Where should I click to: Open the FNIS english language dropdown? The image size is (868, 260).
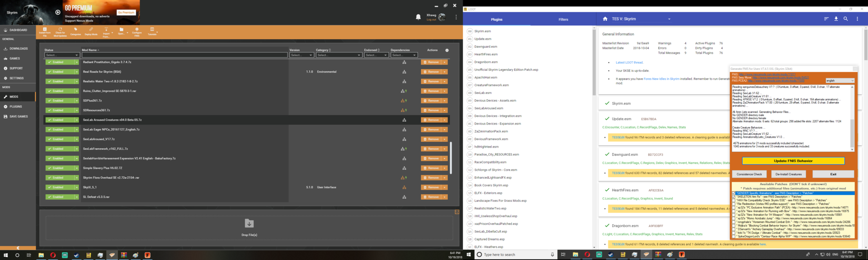(x=840, y=81)
